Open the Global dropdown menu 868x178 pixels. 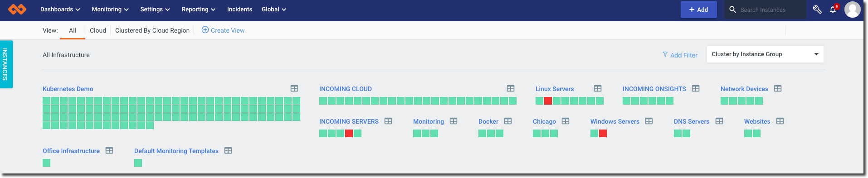[274, 9]
